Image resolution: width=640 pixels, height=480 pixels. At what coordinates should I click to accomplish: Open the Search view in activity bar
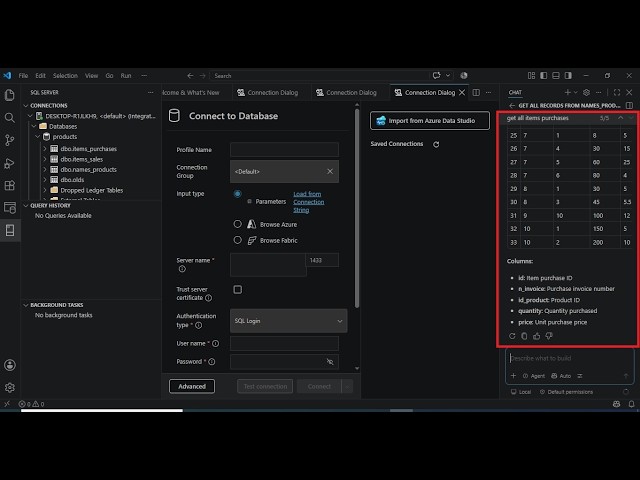pos(9,118)
